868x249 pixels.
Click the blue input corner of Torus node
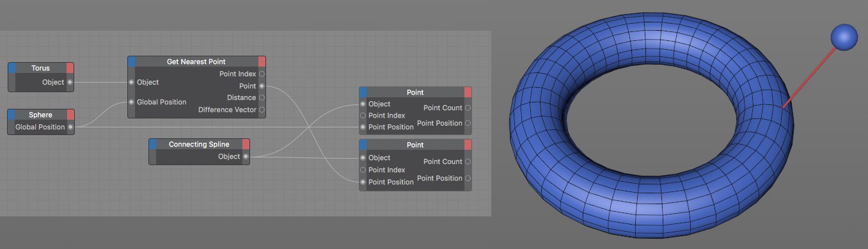click(12, 68)
